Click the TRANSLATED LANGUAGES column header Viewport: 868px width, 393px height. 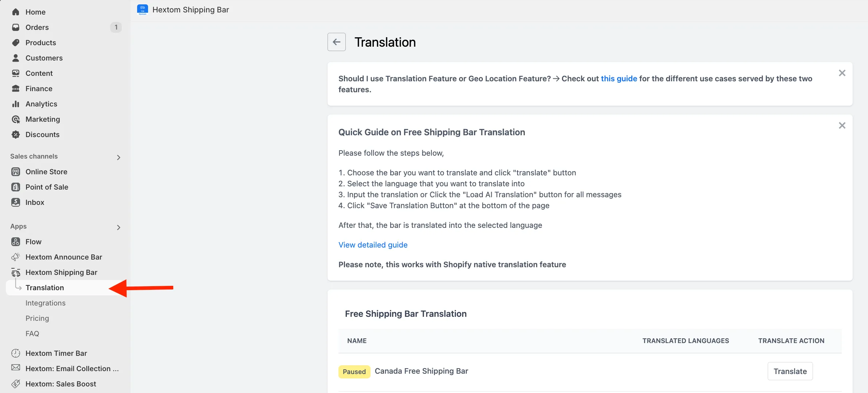(x=686, y=341)
